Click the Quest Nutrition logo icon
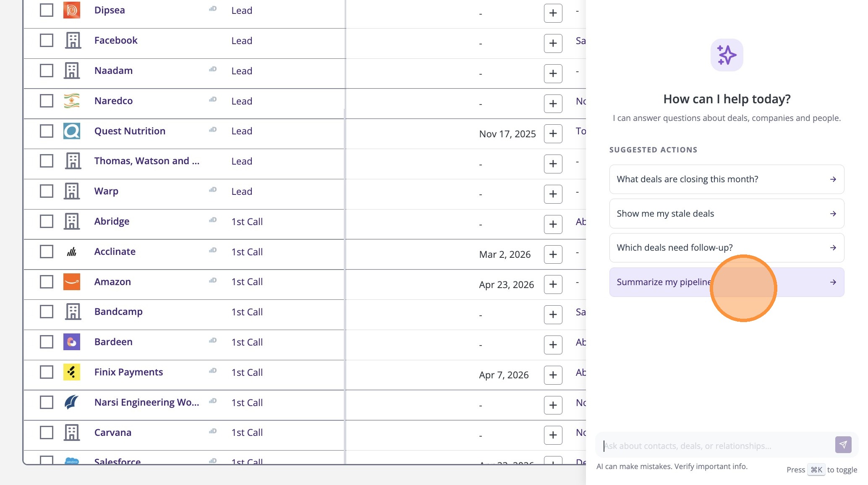Image resolution: width=868 pixels, height=485 pixels. coord(72,131)
